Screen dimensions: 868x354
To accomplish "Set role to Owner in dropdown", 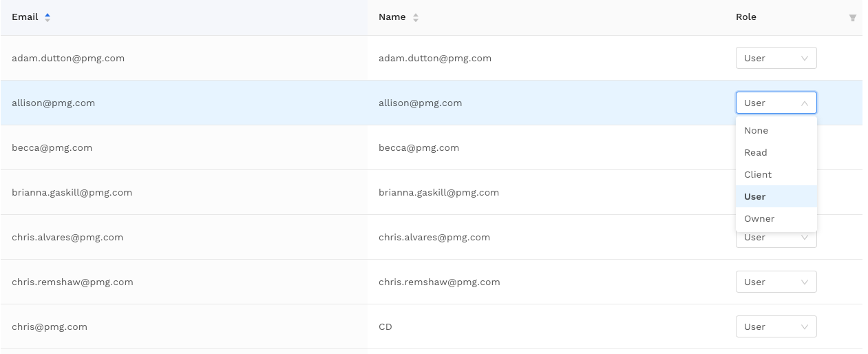I will click(759, 218).
